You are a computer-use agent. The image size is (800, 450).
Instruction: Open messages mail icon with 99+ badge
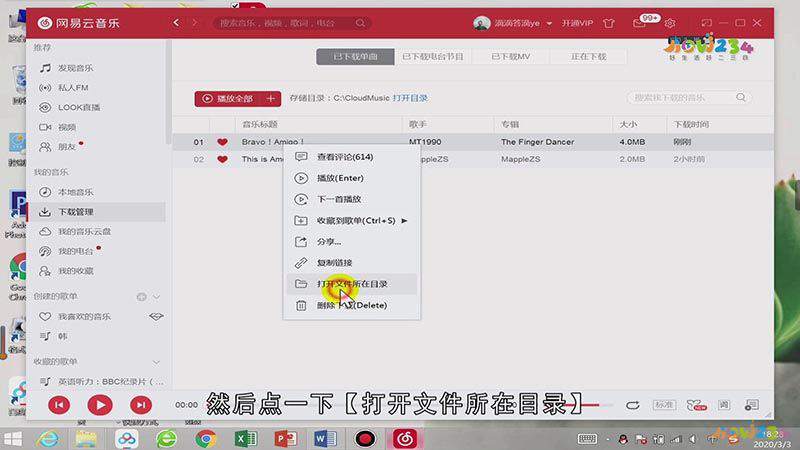coord(640,23)
